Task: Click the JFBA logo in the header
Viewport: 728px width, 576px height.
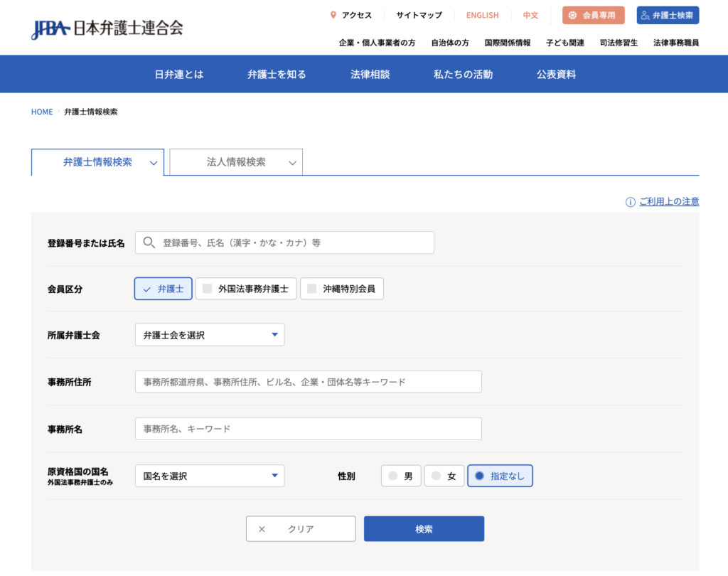Action: point(107,28)
